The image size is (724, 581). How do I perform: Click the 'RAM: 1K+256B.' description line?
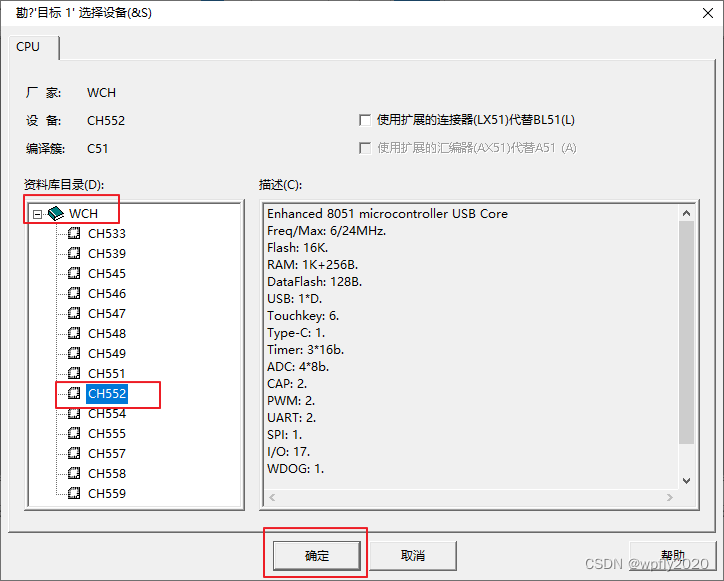[x=313, y=265]
